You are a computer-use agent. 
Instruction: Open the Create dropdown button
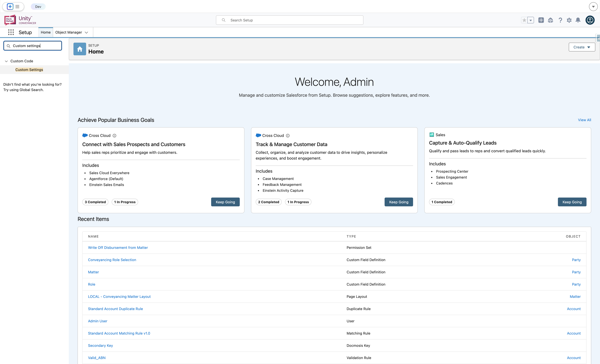582,47
